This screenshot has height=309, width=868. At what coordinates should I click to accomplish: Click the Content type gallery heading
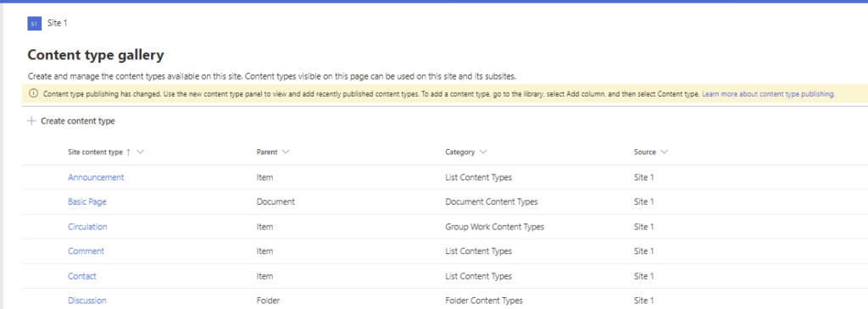coord(96,55)
